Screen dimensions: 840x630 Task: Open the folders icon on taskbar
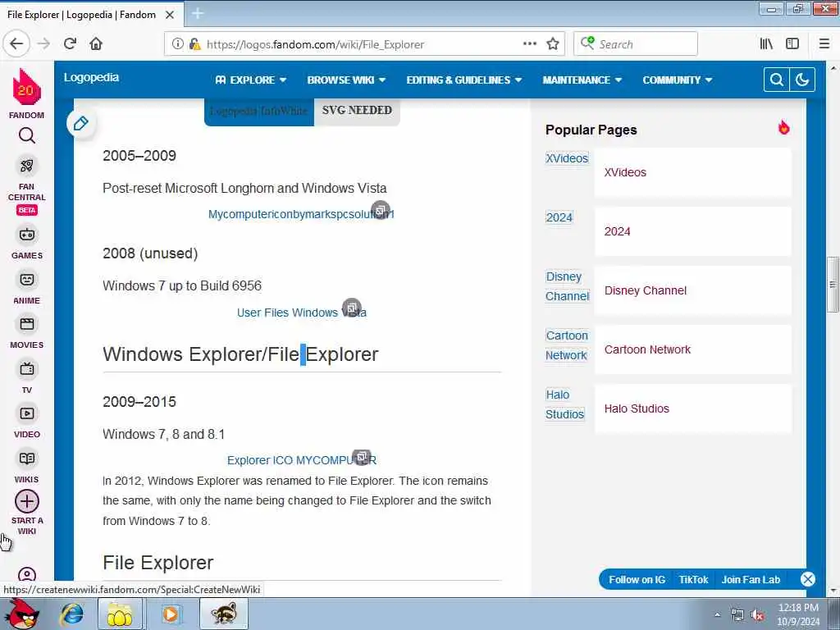[120, 614]
